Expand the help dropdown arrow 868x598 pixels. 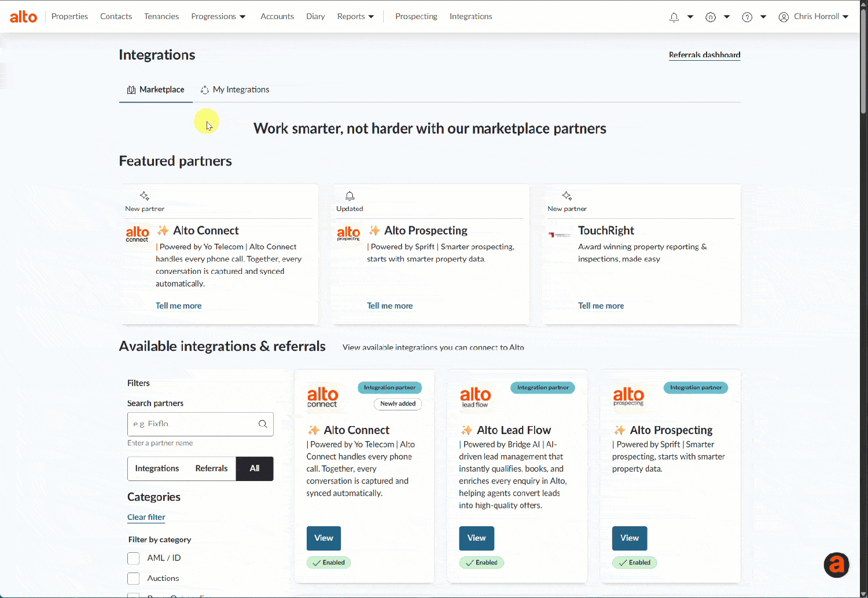[763, 17]
